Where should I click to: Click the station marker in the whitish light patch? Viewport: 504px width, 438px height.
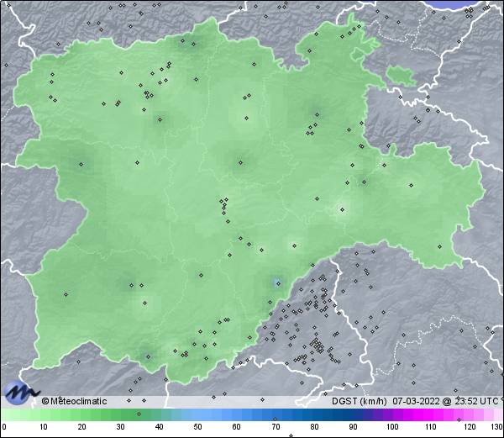coord(341,209)
